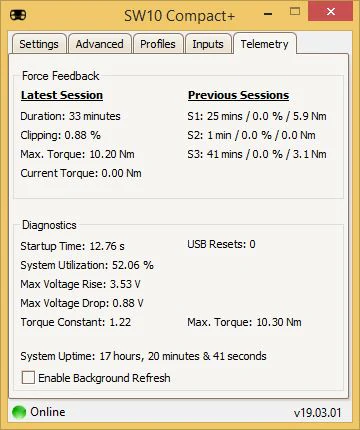360x430 pixels.
Task: Click the Previous Sessions heading
Action: pos(238,95)
